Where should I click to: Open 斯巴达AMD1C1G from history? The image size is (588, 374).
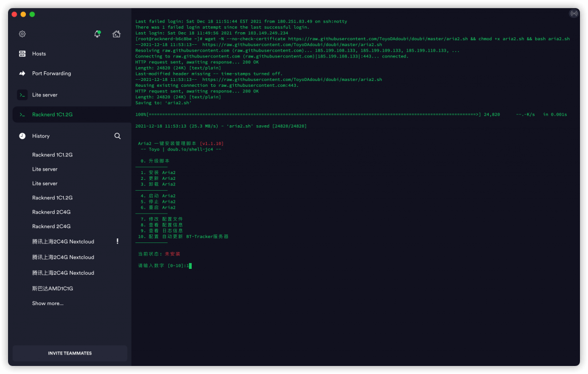click(x=52, y=288)
